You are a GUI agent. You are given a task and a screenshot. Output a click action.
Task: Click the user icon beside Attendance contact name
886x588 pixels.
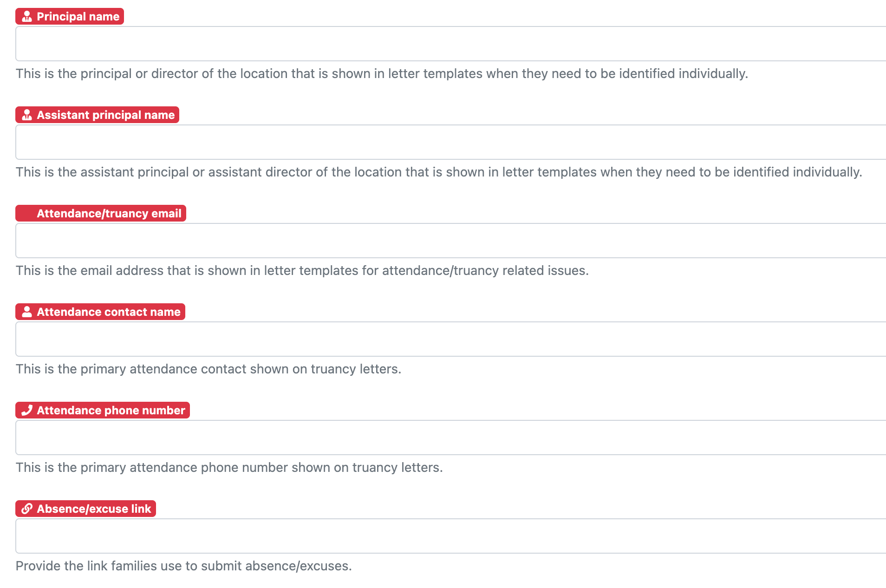point(27,312)
